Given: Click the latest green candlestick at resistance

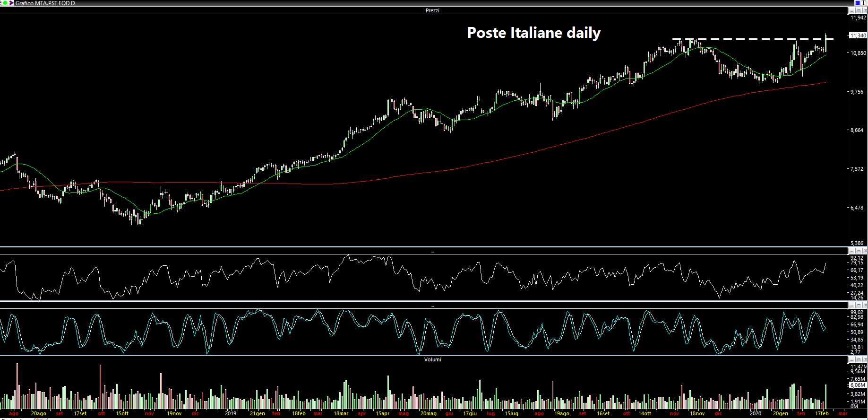Looking at the screenshot, I should [825, 43].
